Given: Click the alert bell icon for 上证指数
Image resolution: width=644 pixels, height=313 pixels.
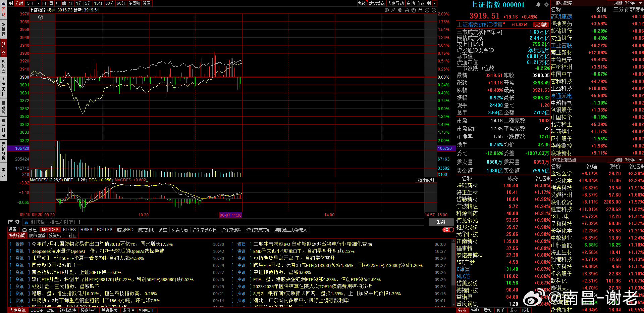Looking at the screenshot, I should tap(538, 5).
